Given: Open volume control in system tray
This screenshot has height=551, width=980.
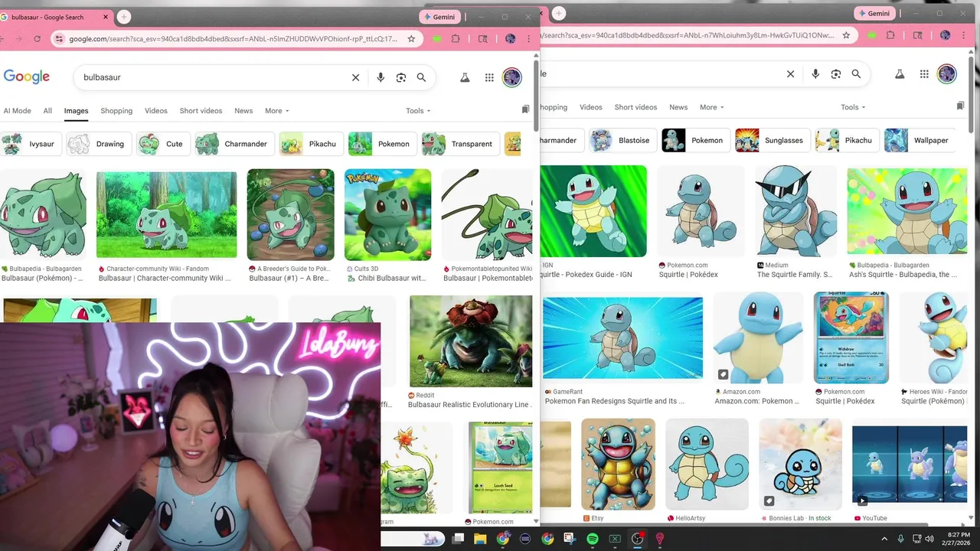Looking at the screenshot, I should pyautogui.click(x=929, y=539).
